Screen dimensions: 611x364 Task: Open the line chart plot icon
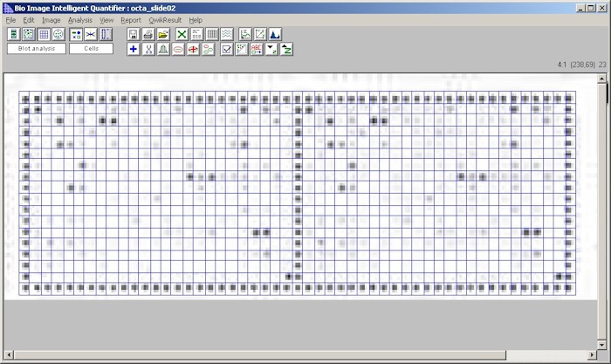tap(245, 34)
